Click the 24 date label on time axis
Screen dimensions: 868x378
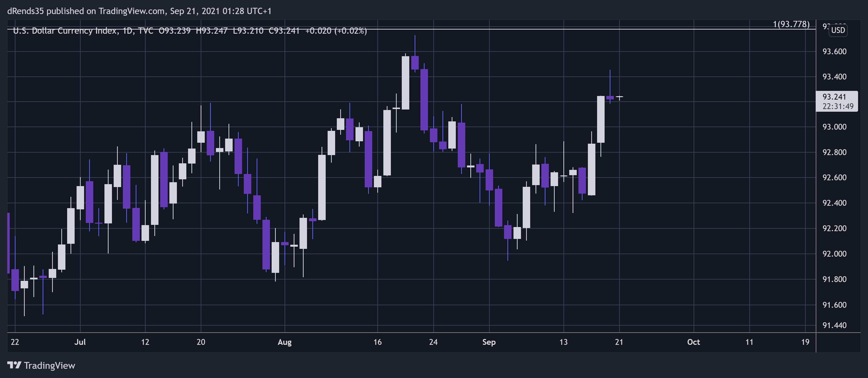point(433,342)
